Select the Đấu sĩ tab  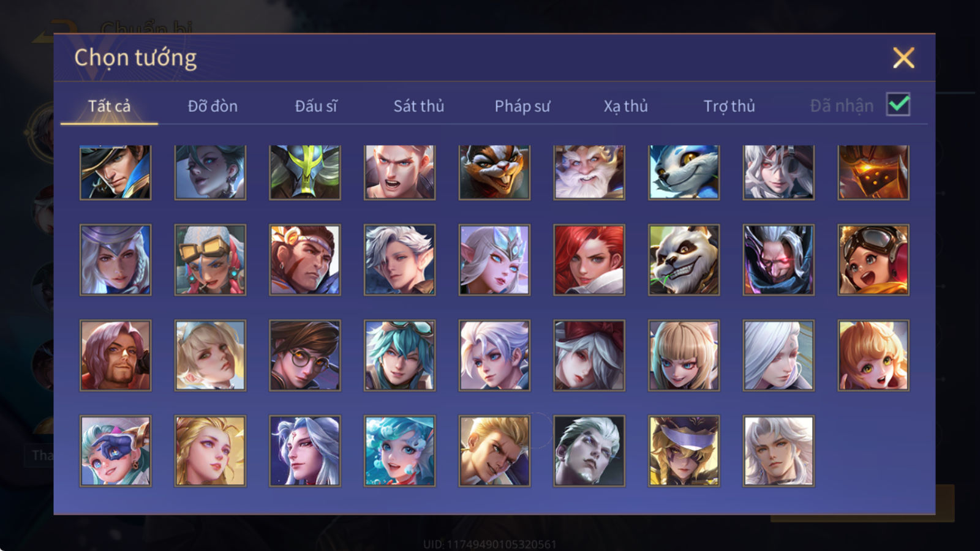315,106
